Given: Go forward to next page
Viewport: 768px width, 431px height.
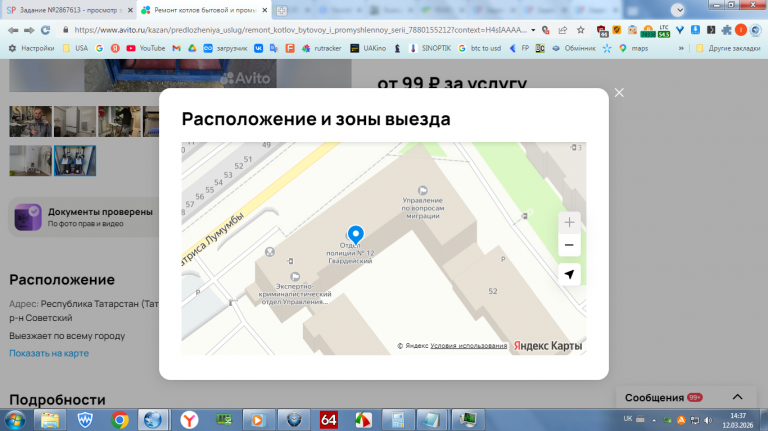Looking at the screenshot, I should point(29,30).
